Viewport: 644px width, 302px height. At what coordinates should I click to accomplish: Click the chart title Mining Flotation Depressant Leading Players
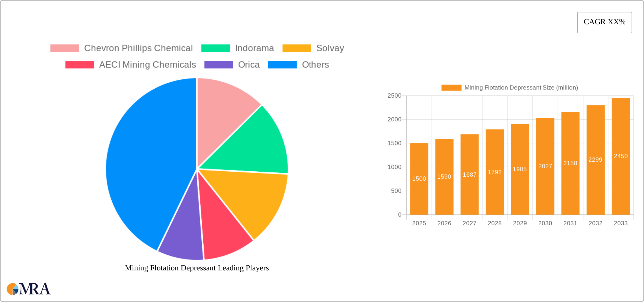(x=197, y=268)
